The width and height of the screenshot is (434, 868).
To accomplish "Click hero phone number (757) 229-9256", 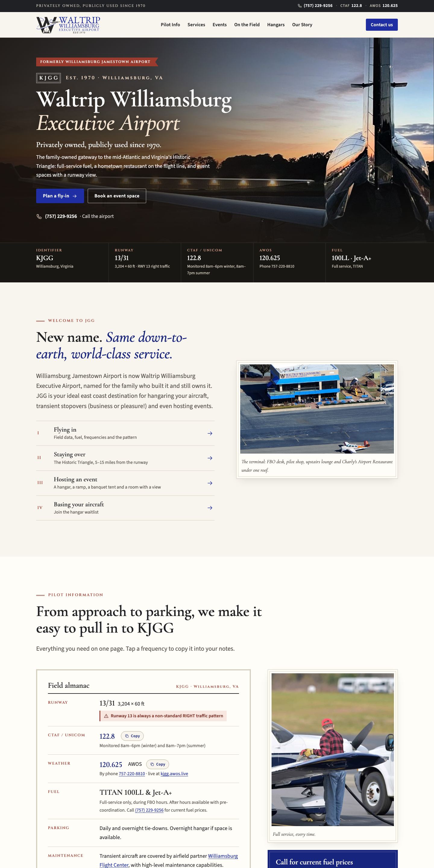I will click(61, 216).
